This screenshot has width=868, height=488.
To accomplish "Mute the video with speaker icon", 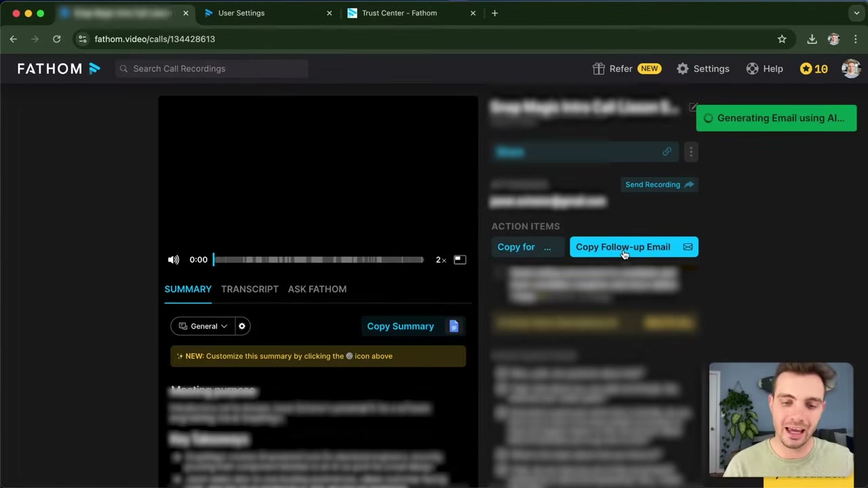I will [x=174, y=260].
